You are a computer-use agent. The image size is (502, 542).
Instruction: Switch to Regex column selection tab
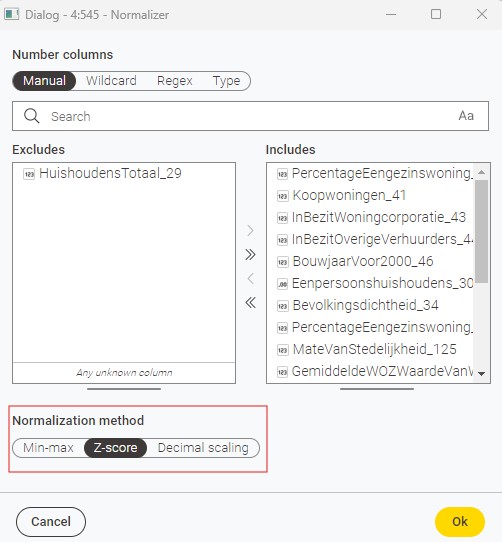click(x=175, y=81)
